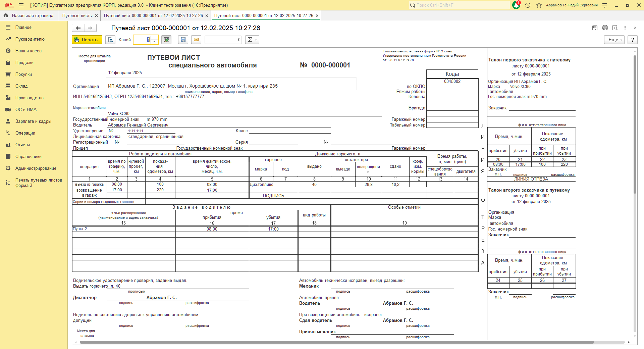Open the service menu lines dropdown in title bar

(605, 5)
